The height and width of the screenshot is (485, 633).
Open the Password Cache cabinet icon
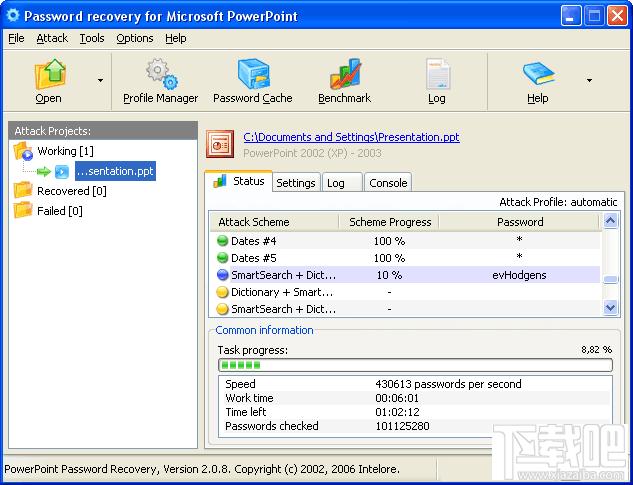pyautogui.click(x=253, y=74)
